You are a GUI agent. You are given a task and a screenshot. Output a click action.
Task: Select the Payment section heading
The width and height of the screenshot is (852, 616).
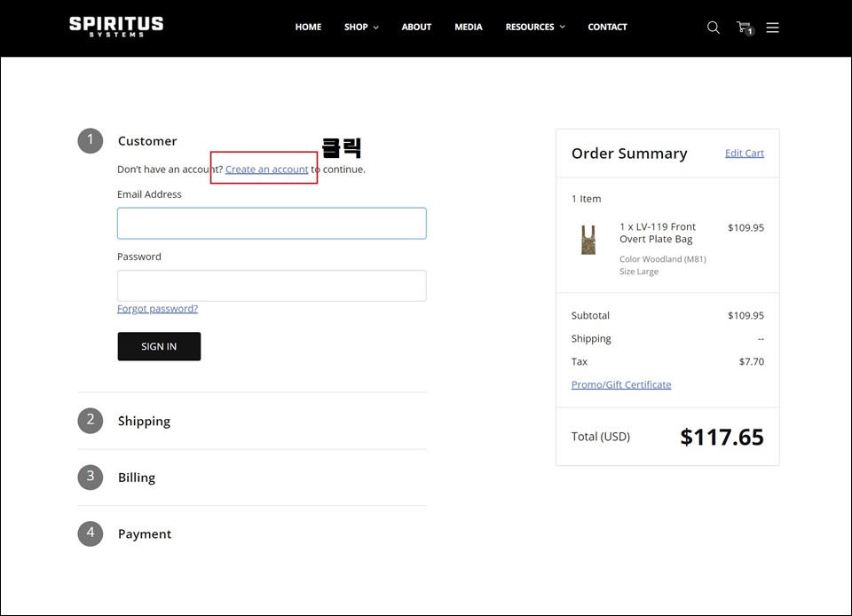pos(145,534)
